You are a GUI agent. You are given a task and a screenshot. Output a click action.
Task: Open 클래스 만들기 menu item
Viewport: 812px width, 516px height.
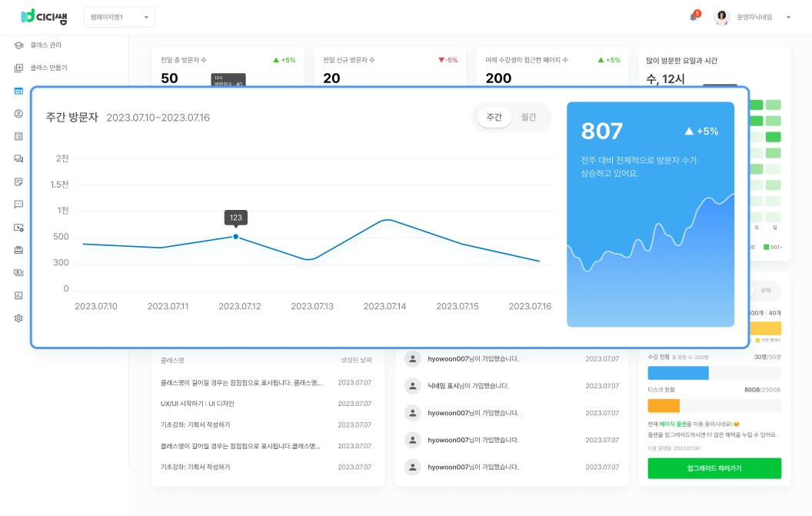click(48, 68)
